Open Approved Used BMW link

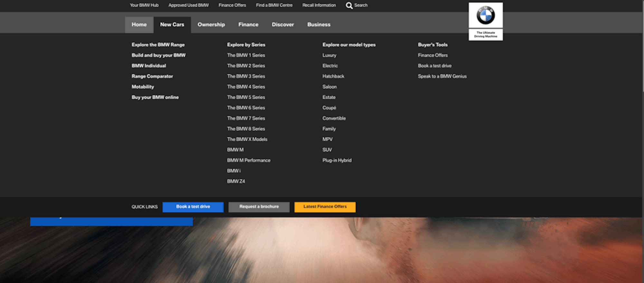[x=189, y=5]
